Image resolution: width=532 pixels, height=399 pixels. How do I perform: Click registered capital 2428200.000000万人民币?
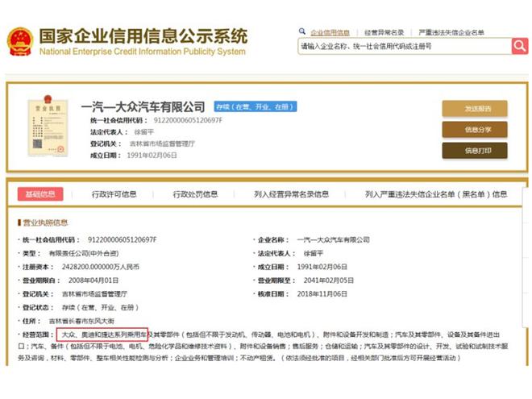tap(101, 267)
